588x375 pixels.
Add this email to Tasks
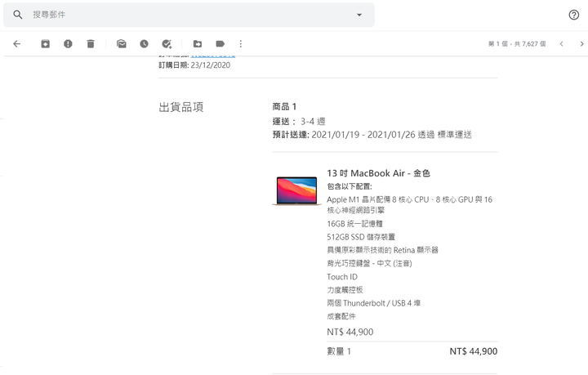coord(167,44)
